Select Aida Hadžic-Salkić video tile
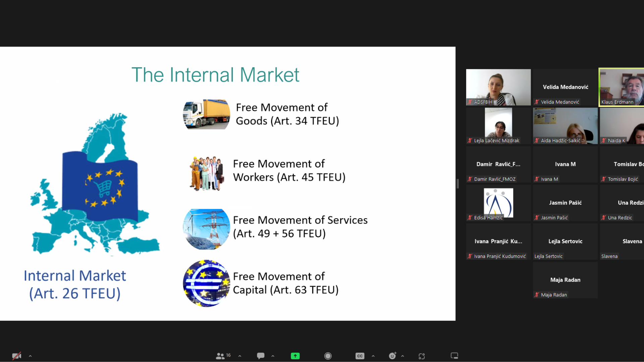The width and height of the screenshot is (644, 362). (x=565, y=126)
